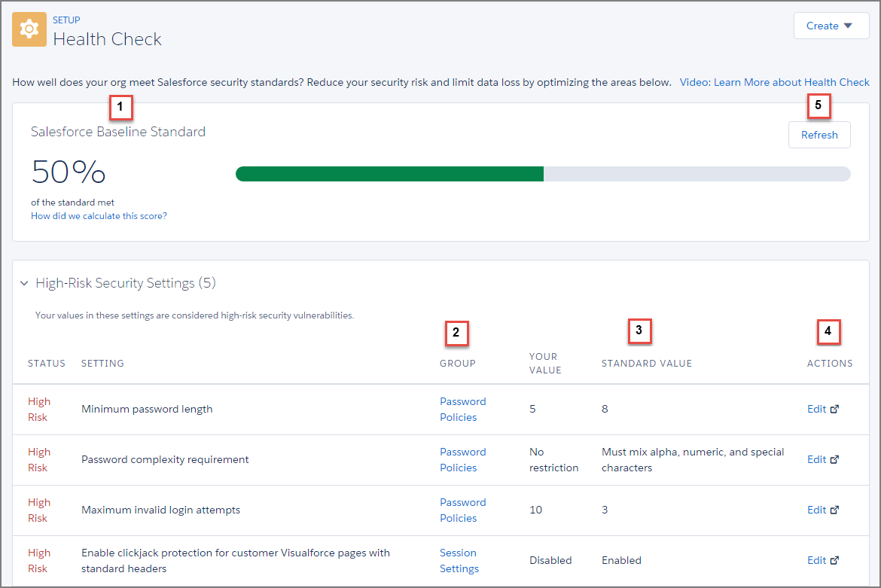Viewport: 881px width, 588px height.
Task: Click standard value 8 for password length
Action: tap(605, 409)
